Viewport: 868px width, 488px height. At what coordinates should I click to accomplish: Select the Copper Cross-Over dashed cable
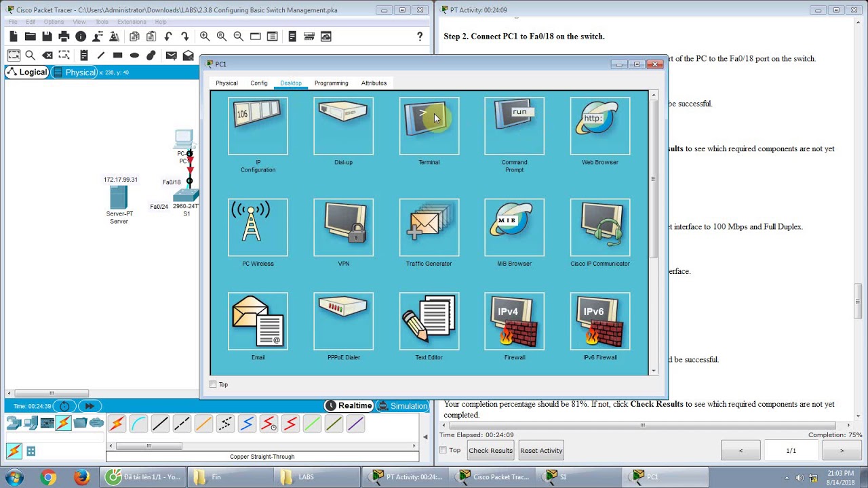[182, 424]
